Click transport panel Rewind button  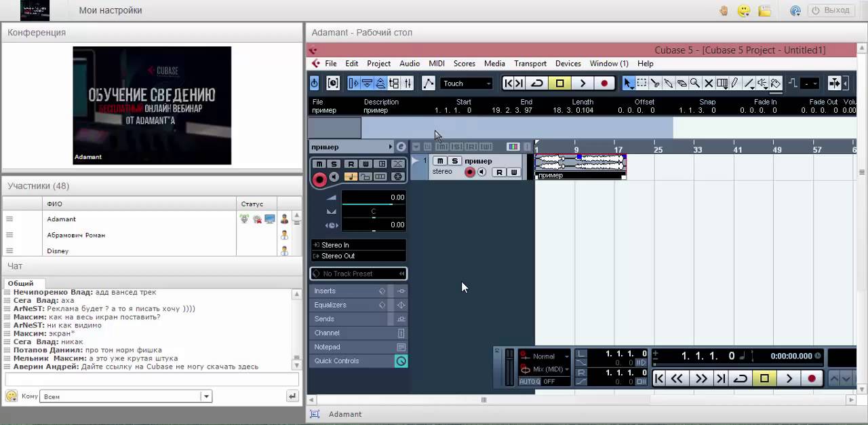point(677,379)
